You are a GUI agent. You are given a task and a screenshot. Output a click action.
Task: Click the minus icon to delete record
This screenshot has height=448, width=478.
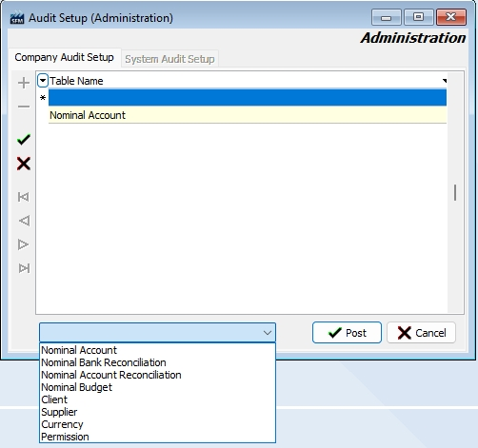(x=24, y=107)
